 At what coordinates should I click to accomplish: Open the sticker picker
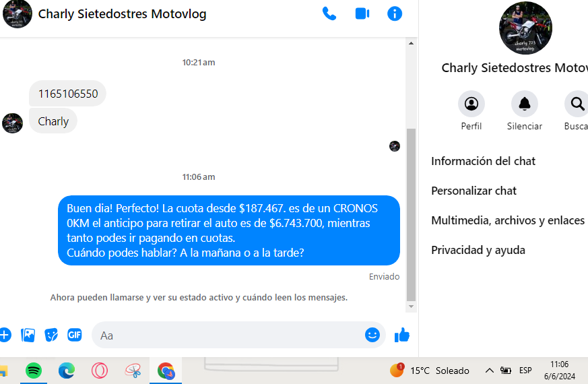[x=51, y=335]
